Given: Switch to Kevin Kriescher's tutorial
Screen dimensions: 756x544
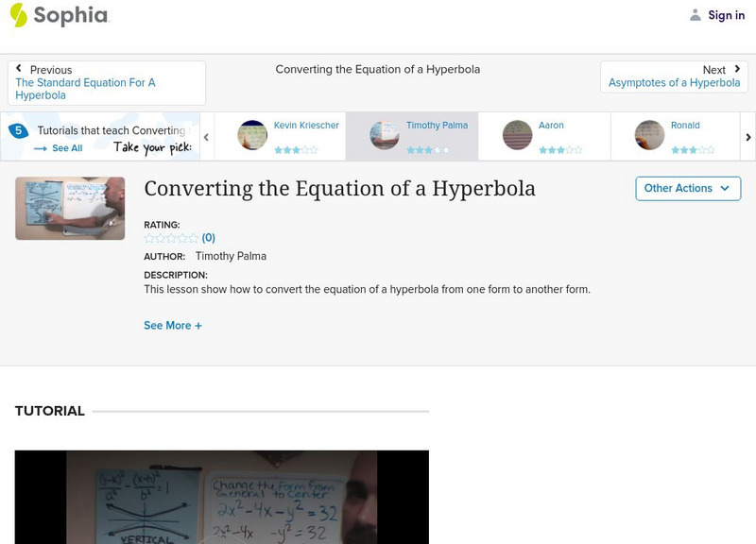Looking at the screenshot, I should (x=283, y=135).
